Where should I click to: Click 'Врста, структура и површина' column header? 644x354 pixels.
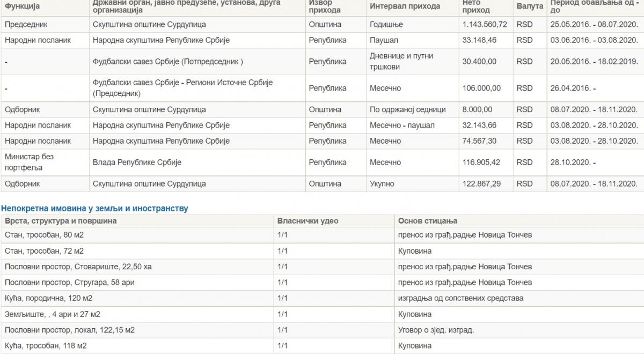[61, 221]
